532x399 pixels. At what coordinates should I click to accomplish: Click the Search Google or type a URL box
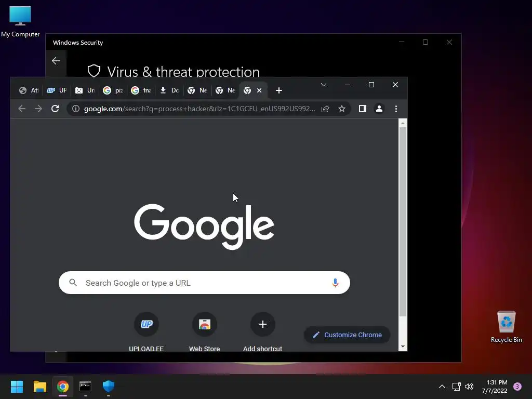click(204, 283)
